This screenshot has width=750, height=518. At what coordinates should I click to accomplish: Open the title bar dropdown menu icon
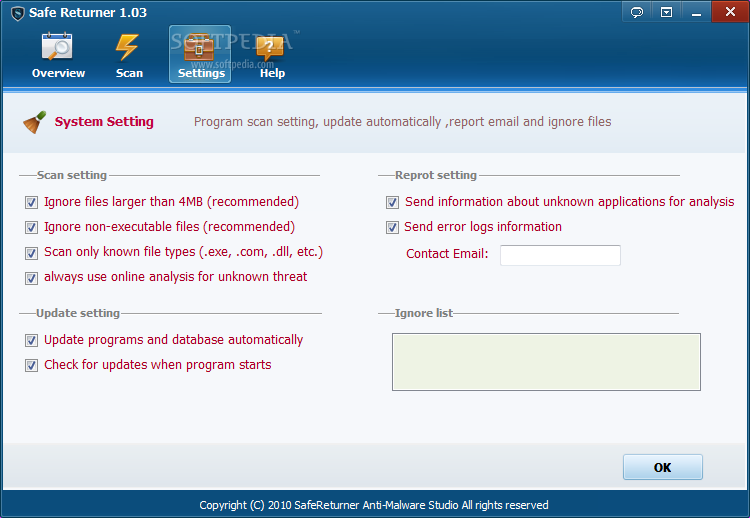pos(666,12)
